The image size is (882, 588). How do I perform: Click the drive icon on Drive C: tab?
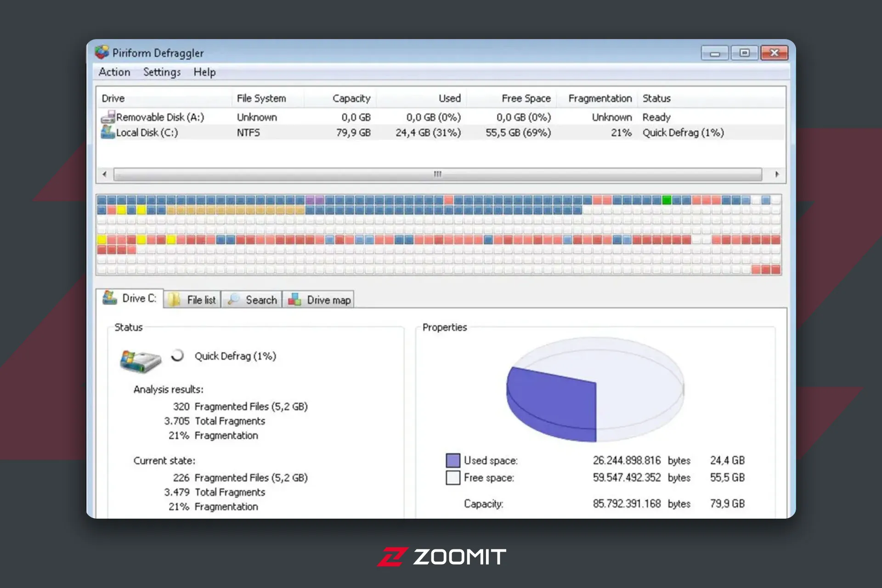[x=110, y=298]
